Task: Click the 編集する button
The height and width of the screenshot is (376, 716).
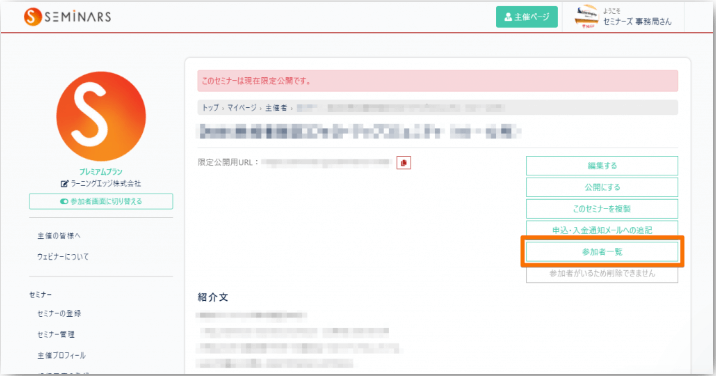Action: pyautogui.click(x=602, y=166)
